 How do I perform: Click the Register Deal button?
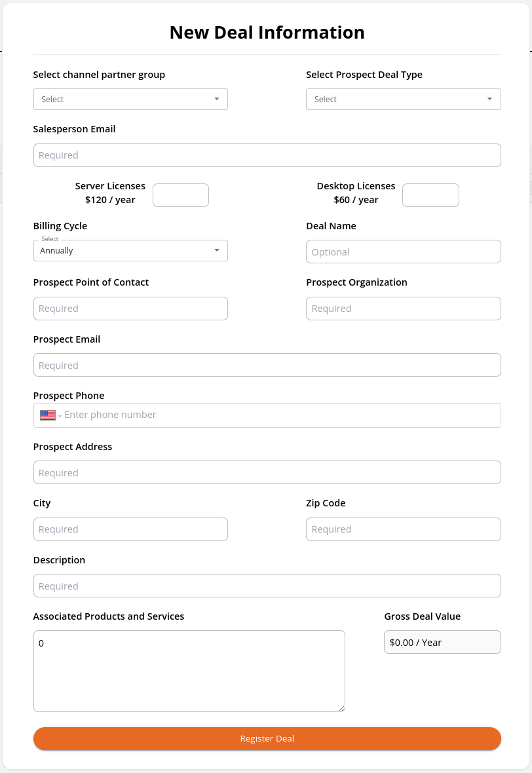[x=267, y=738]
